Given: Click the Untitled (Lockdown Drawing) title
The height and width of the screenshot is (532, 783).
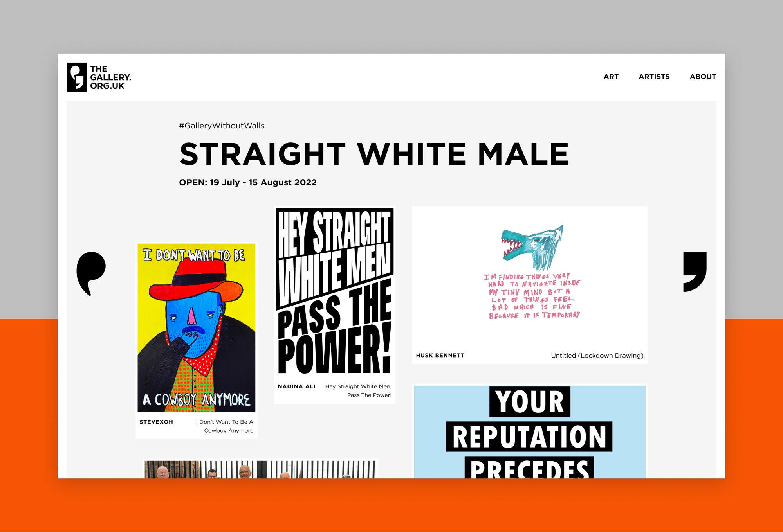Looking at the screenshot, I should (597, 355).
